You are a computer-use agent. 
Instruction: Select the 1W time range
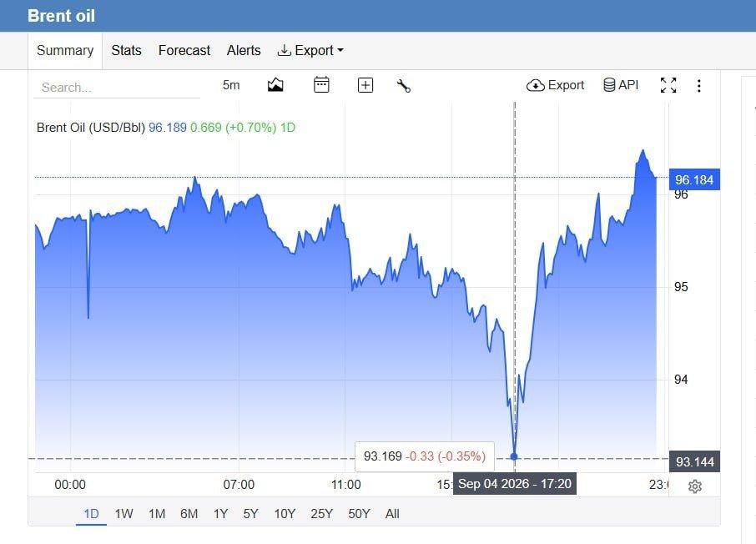(x=123, y=514)
